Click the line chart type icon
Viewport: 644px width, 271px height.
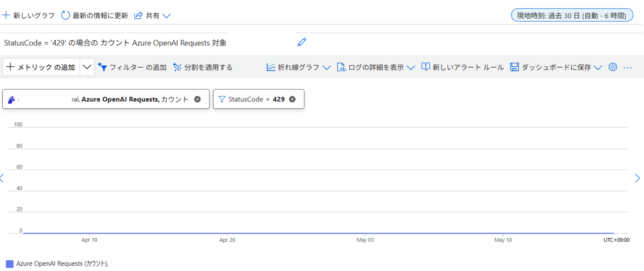271,67
